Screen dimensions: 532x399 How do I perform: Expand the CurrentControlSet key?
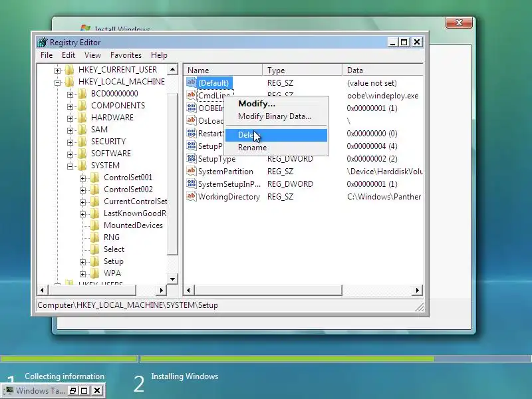tap(82, 202)
